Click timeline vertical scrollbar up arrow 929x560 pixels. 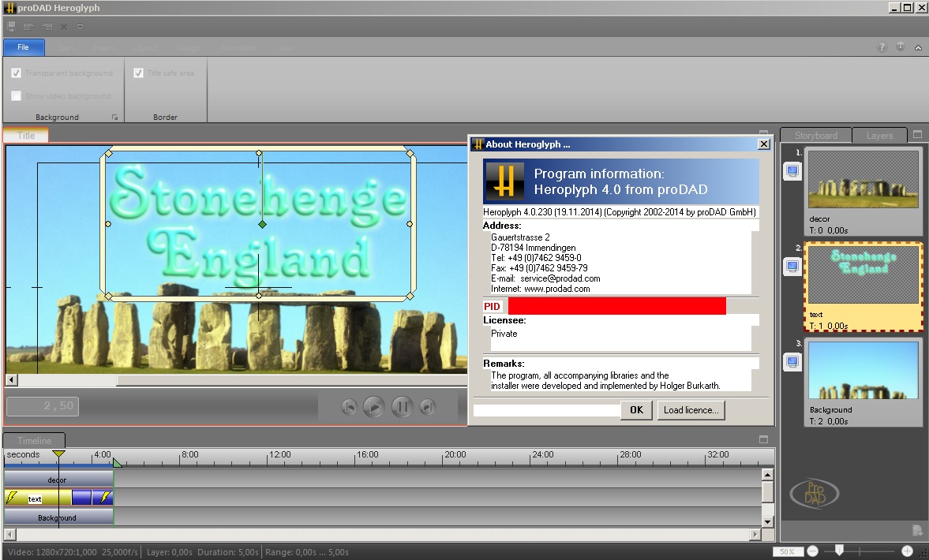click(767, 475)
